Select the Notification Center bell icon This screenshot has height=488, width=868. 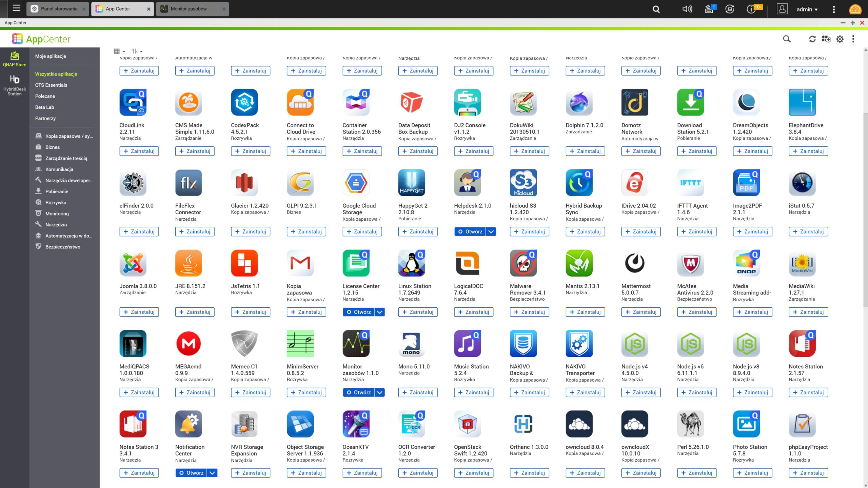pyautogui.click(x=189, y=424)
